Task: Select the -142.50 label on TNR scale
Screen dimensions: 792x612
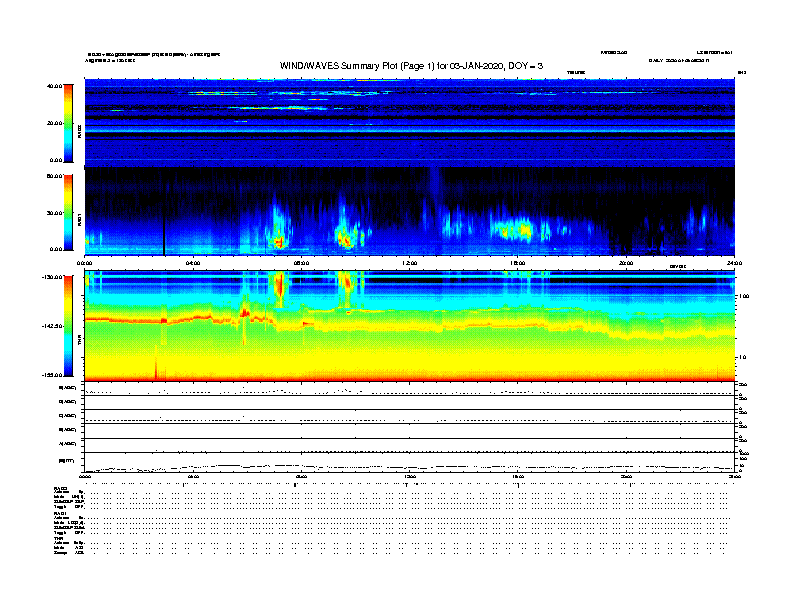Action: 52,326
